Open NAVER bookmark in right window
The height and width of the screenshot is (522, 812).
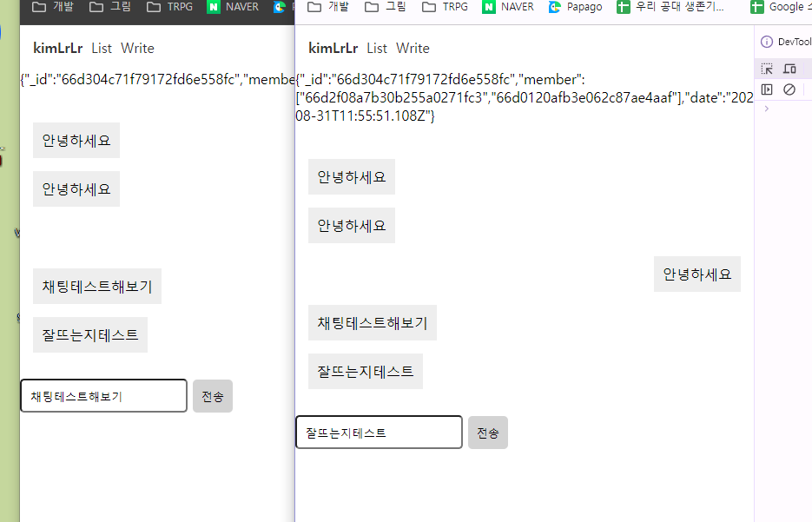(508, 7)
